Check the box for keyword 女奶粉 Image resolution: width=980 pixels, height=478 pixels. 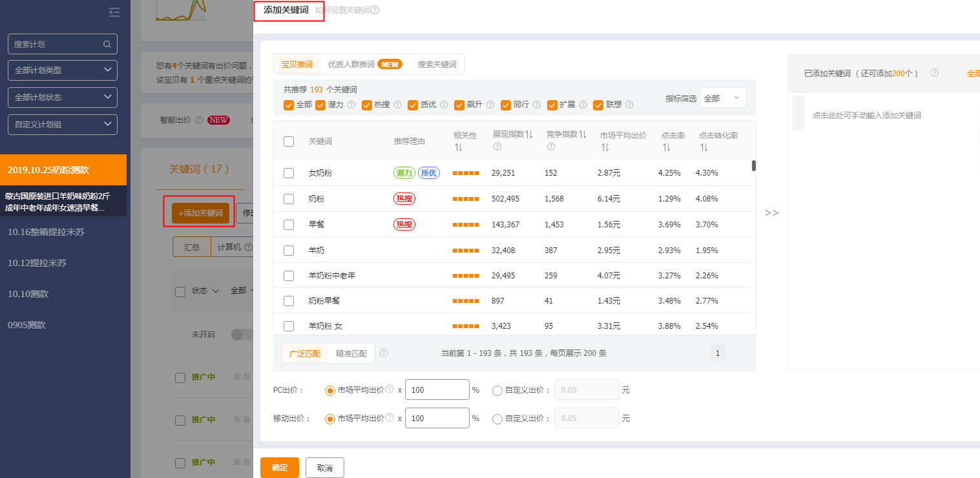[289, 173]
